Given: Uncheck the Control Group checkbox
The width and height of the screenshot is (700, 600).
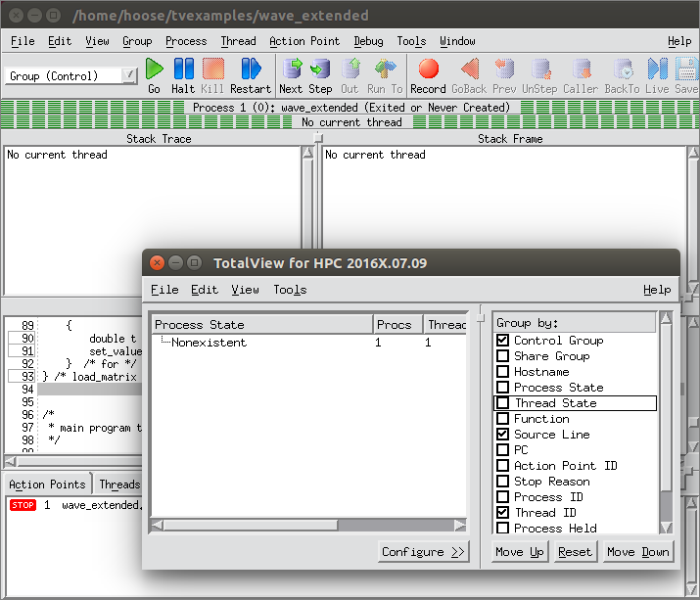Looking at the screenshot, I should 502,341.
